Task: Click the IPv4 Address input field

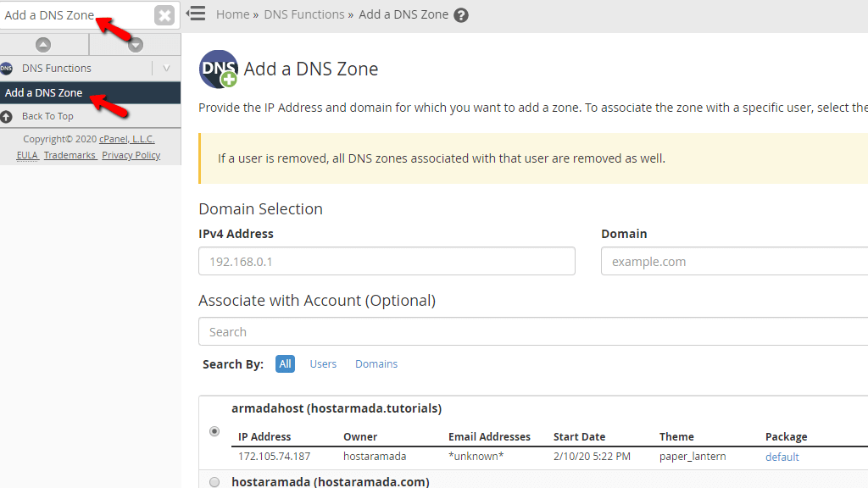Action: coord(387,261)
